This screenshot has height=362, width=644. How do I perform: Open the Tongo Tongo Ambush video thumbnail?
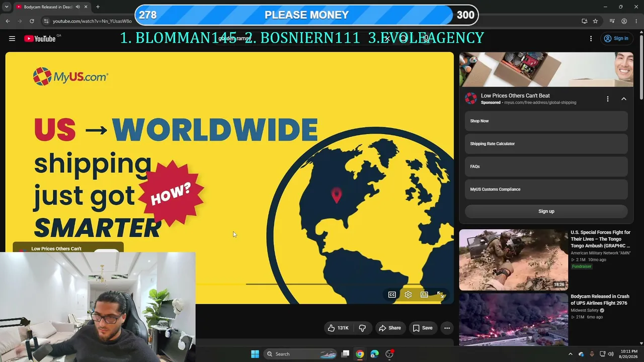[x=513, y=260]
